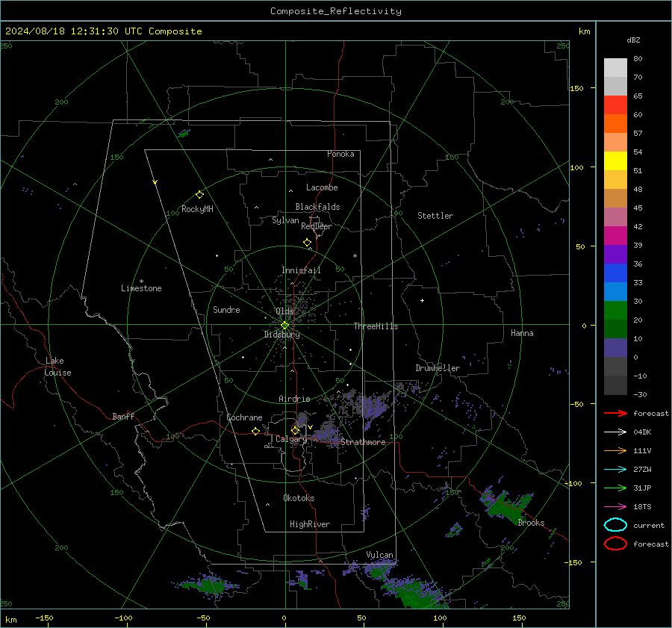Click the ThreeHills label
Image resolution: width=672 pixels, height=628 pixels.
pos(376,326)
